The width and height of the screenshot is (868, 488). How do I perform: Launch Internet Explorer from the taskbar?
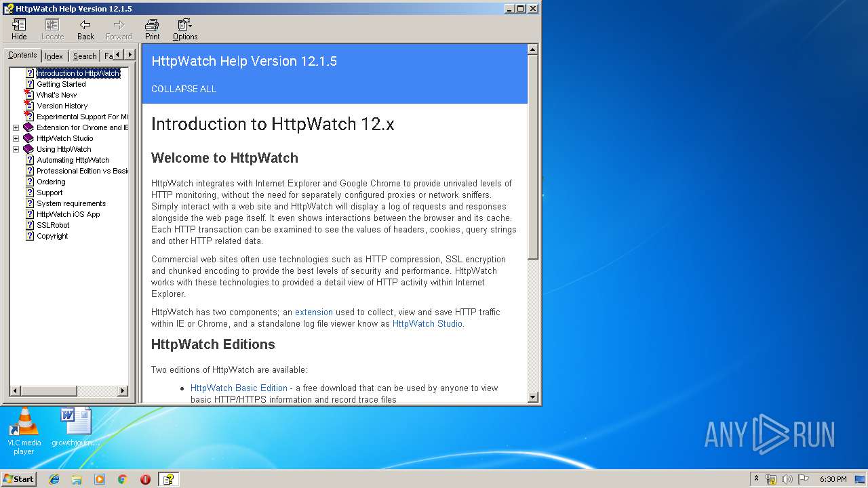[54, 479]
